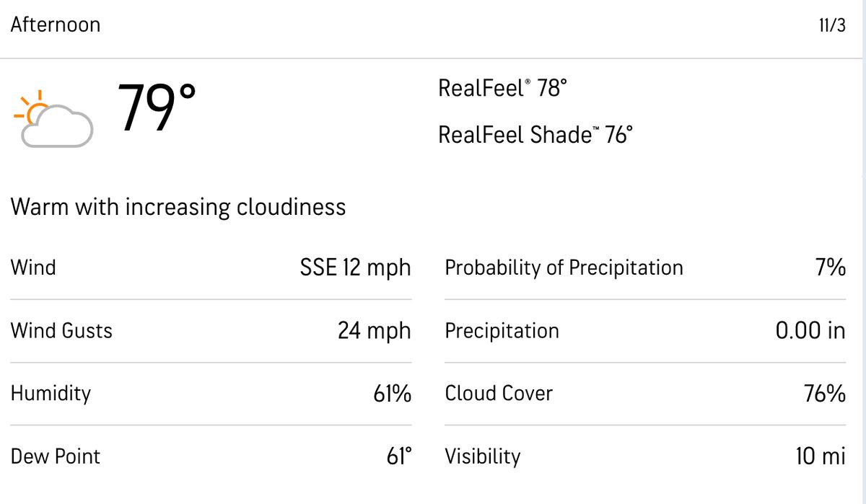Viewport: 866px width, 504px height.
Task: Click the Dew Point row label
Action: [56, 456]
